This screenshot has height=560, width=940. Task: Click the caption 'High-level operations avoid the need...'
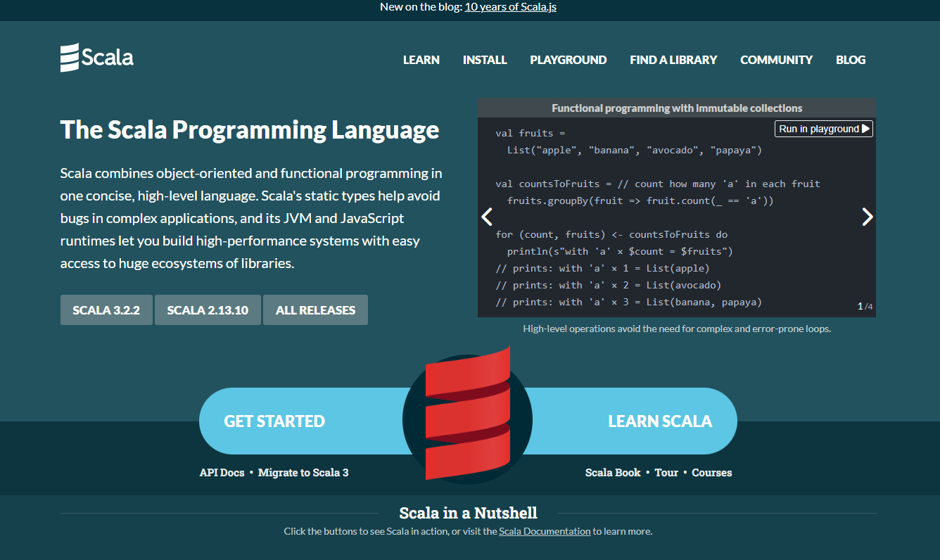[677, 329]
